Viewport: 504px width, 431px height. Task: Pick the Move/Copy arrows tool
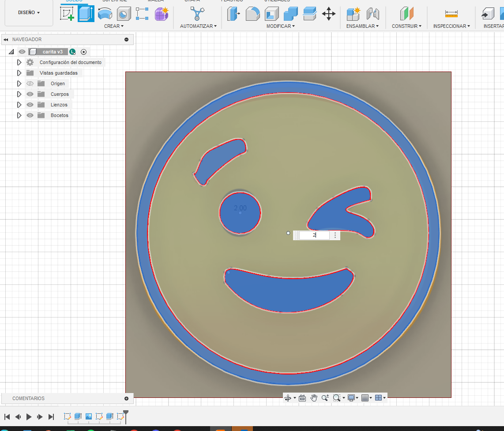328,14
